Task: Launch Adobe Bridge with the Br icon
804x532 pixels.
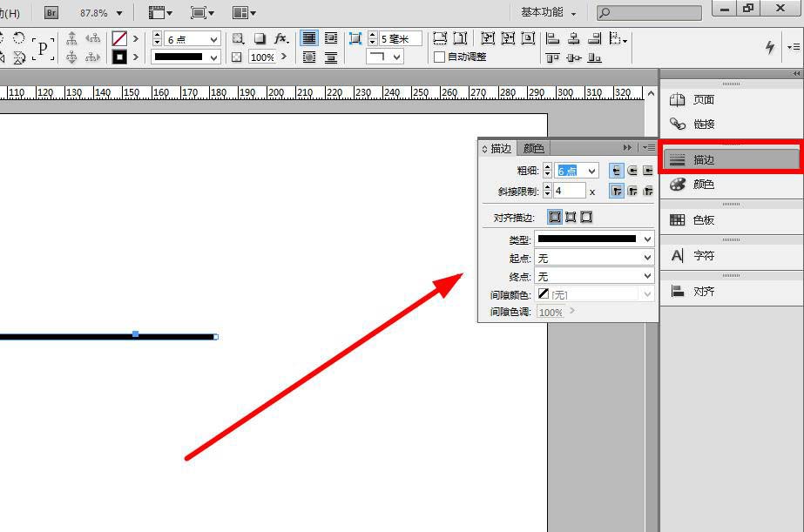Action: 50,12
